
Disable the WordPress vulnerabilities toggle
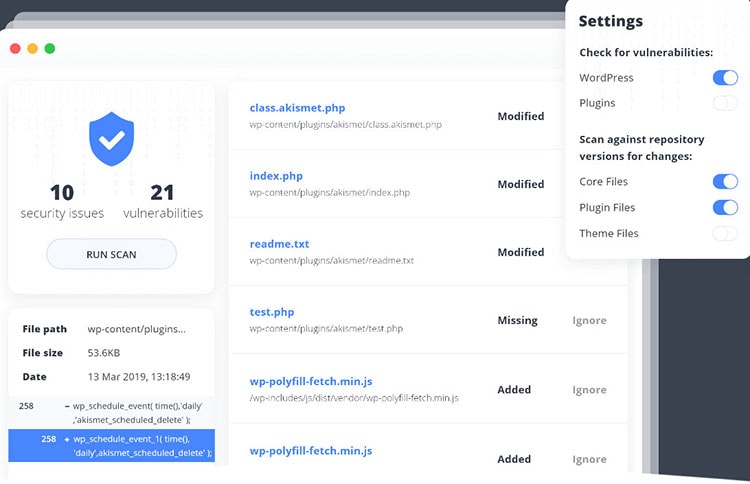click(x=724, y=78)
